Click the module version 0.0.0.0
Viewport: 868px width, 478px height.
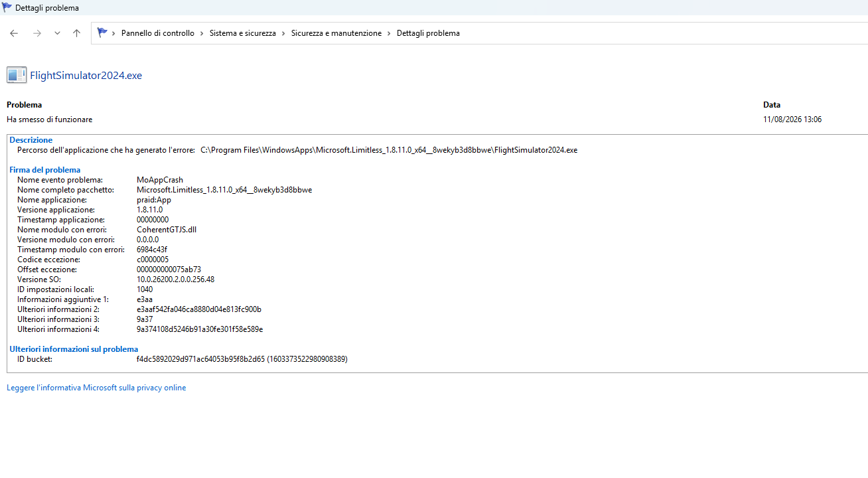[x=147, y=240]
